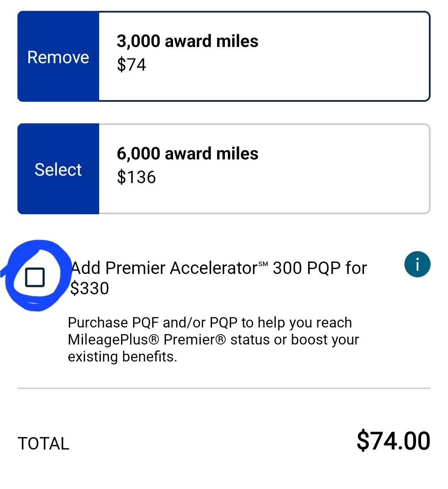448x489 pixels.
Task: Click the $136 price under 6,000 miles
Action: point(136,177)
